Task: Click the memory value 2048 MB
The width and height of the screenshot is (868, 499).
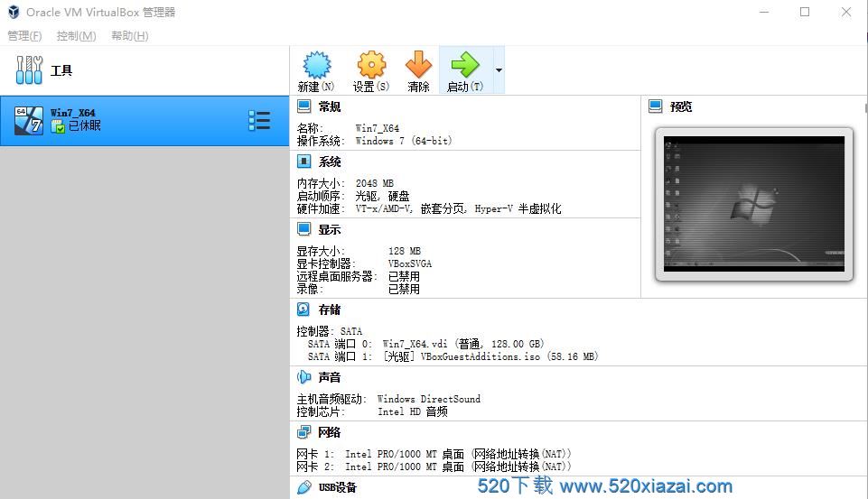Action: pos(375,183)
